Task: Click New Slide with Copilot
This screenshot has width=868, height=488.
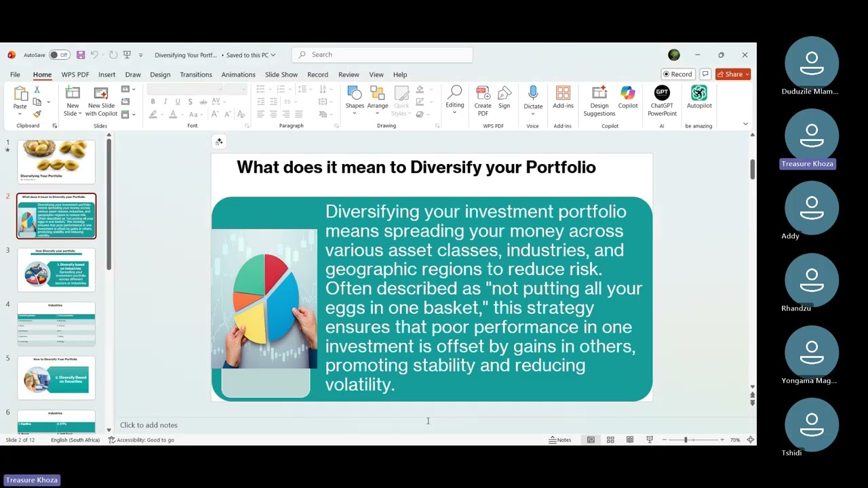Action: [x=101, y=102]
